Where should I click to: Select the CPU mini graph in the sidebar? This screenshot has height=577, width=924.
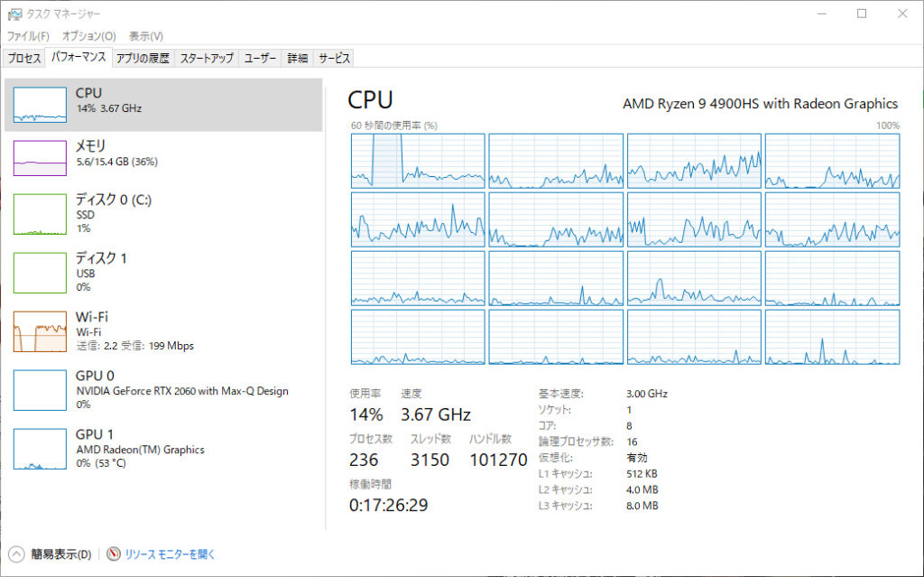tap(40, 105)
